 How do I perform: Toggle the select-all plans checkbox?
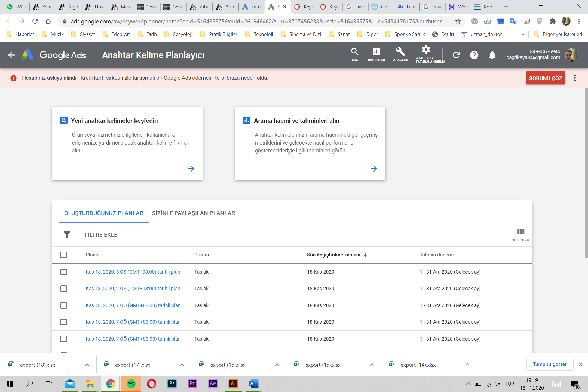click(64, 255)
